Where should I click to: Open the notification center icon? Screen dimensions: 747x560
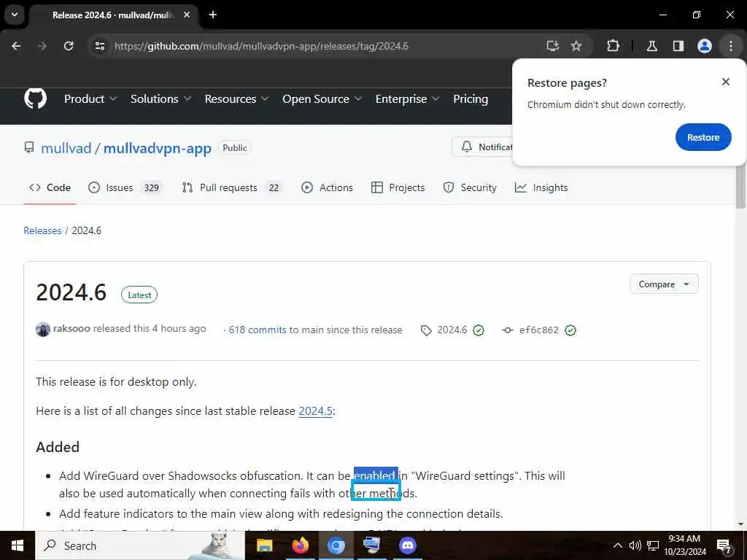click(724, 546)
